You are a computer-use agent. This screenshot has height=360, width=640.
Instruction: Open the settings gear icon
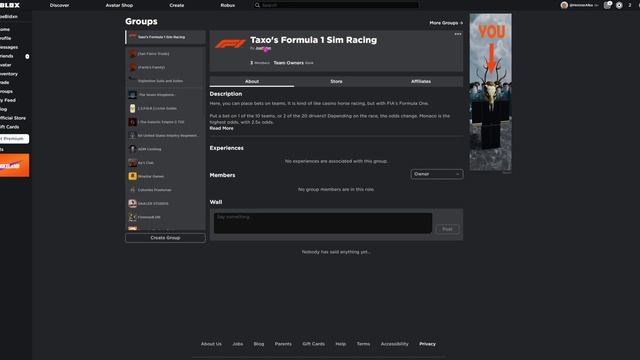(619, 5)
